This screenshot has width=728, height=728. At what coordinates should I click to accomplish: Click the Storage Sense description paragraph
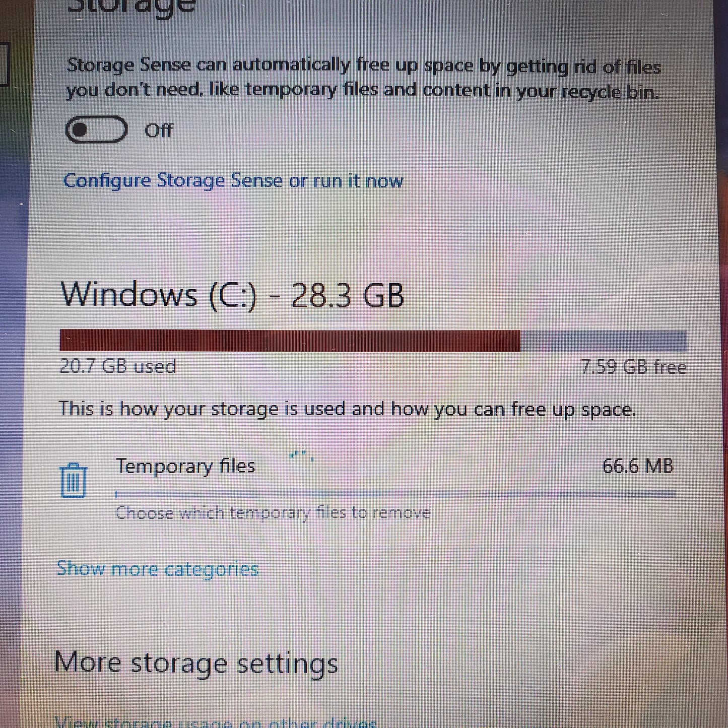point(363,79)
